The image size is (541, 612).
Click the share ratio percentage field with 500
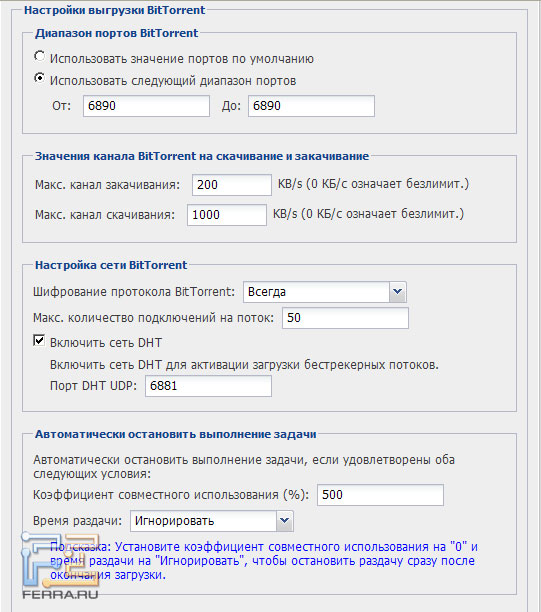point(380,495)
